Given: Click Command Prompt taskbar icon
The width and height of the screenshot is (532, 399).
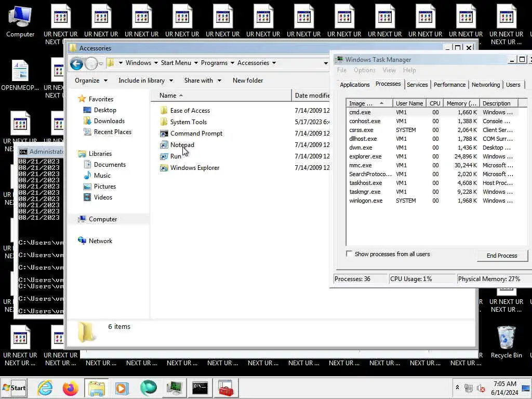Looking at the screenshot, I should click(200, 388).
